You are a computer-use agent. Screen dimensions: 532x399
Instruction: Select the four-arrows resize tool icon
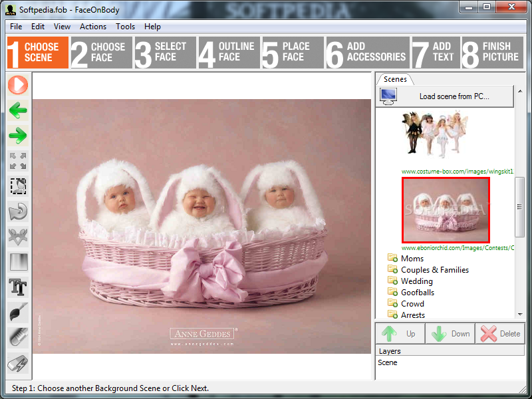pos(18,161)
